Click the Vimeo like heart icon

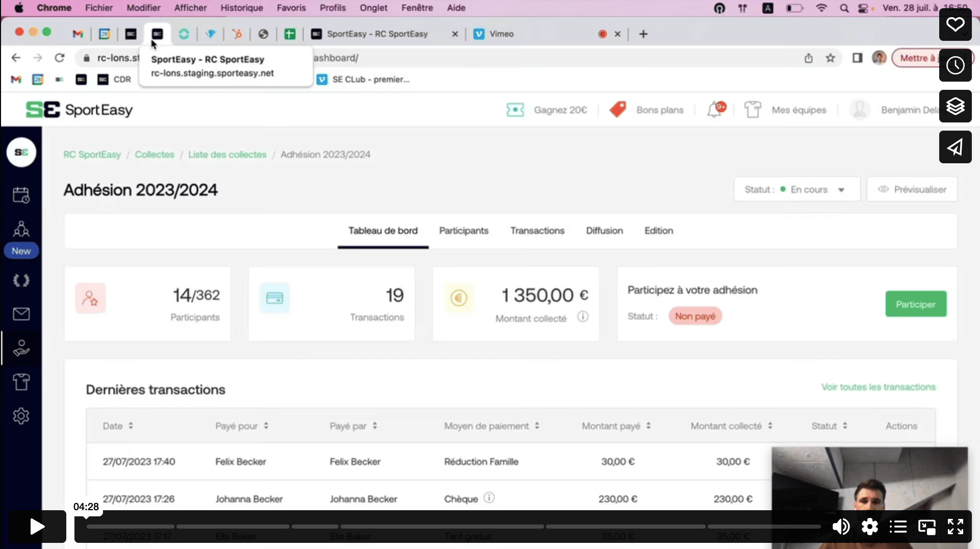(x=955, y=24)
